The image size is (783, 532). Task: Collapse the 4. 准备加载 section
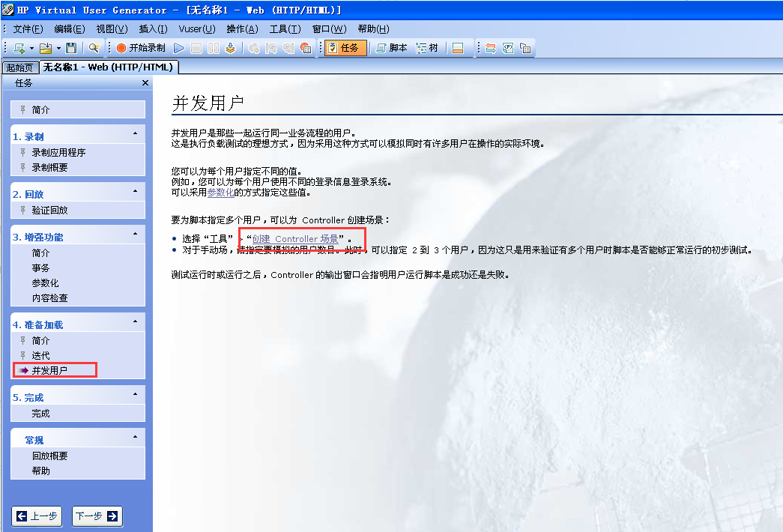point(136,321)
